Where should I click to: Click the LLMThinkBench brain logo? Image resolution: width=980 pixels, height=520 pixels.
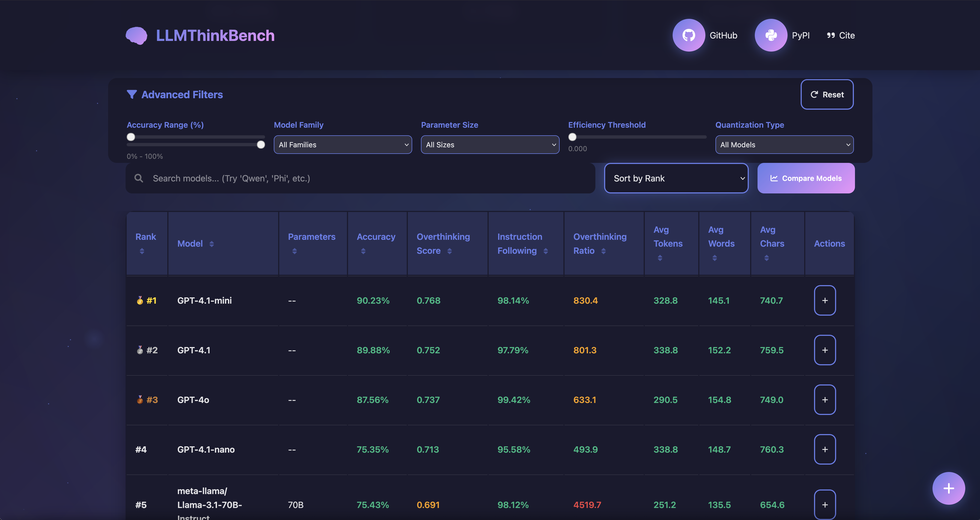click(136, 36)
